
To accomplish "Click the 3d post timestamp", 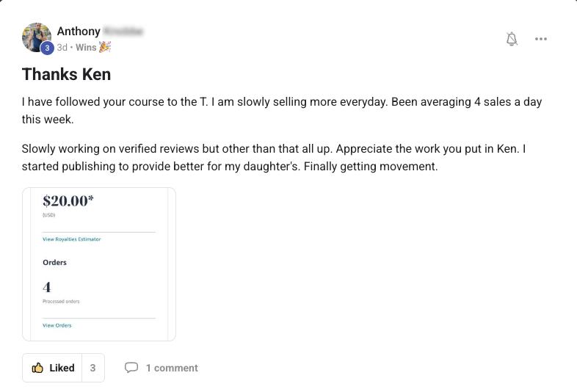I will point(62,48).
